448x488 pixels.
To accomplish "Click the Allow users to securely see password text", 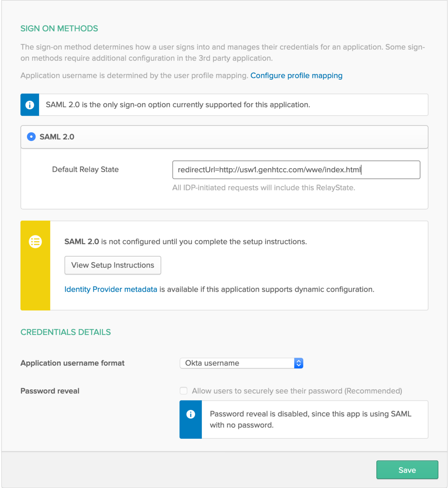I will (x=297, y=391).
